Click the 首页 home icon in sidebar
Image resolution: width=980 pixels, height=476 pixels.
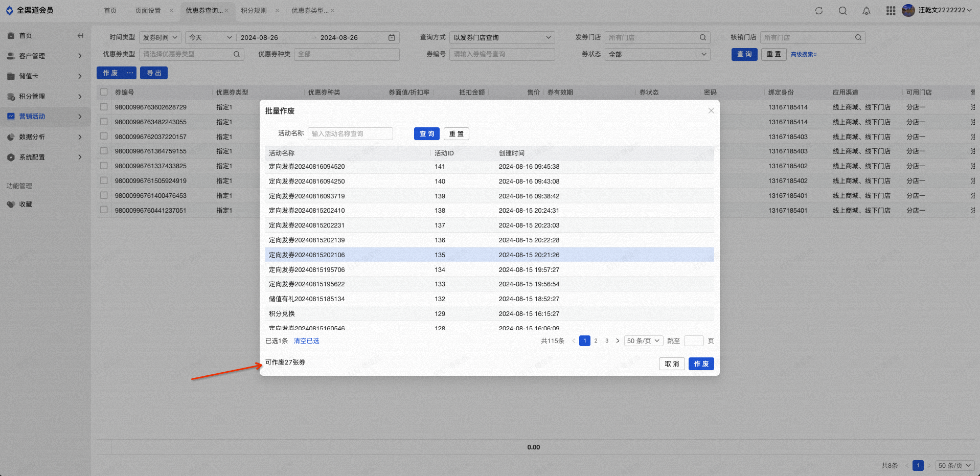click(11, 36)
